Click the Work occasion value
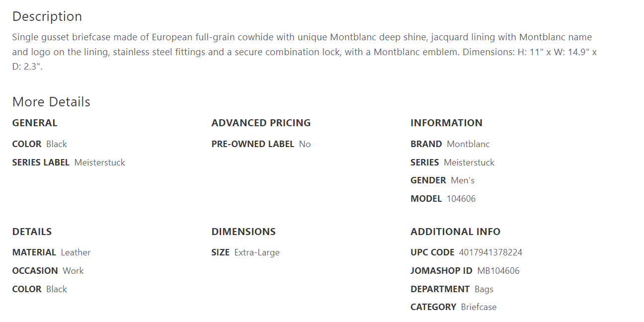Image resolution: width=644 pixels, height=322 pixels. click(x=73, y=271)
